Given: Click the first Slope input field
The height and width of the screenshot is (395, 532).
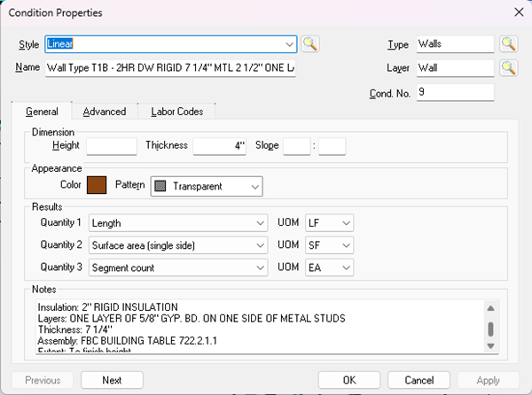Looking at the screenshot, I should (297, 146).
